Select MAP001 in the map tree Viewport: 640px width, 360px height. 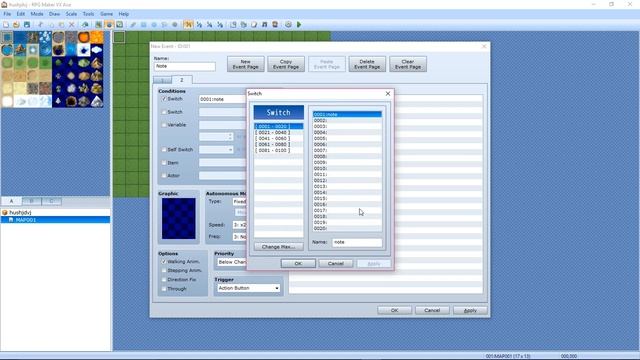(x=26, y=220)
